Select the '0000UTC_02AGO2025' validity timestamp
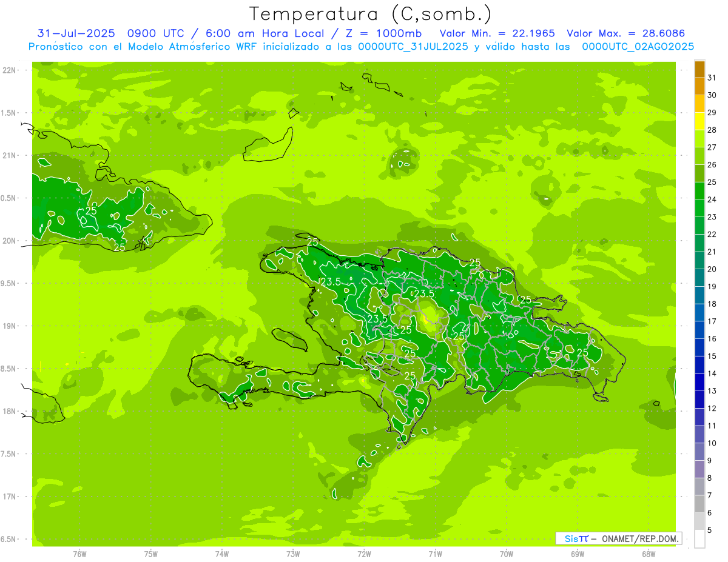This screenshot has height=562, width=728. tap(638, 47)
